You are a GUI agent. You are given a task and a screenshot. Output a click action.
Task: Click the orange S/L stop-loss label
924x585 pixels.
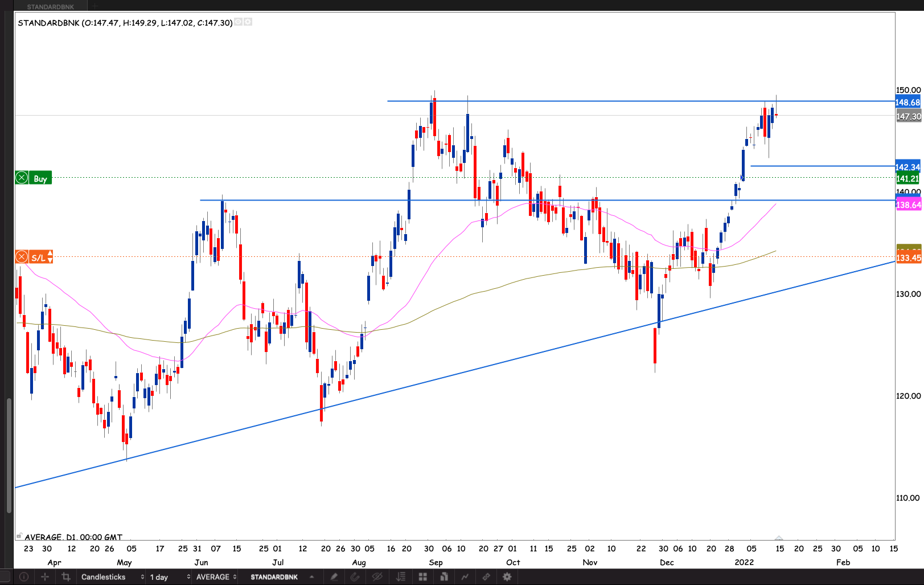tap(39, 257)
